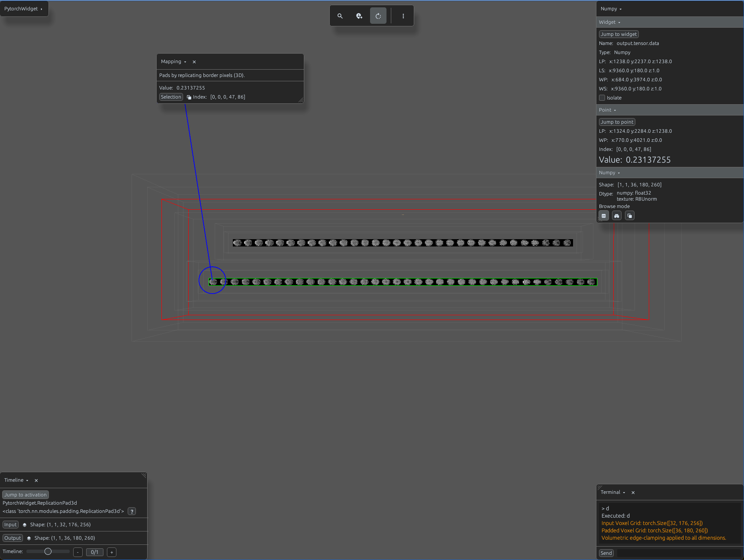Close the Mapping panel

(194, 62)
